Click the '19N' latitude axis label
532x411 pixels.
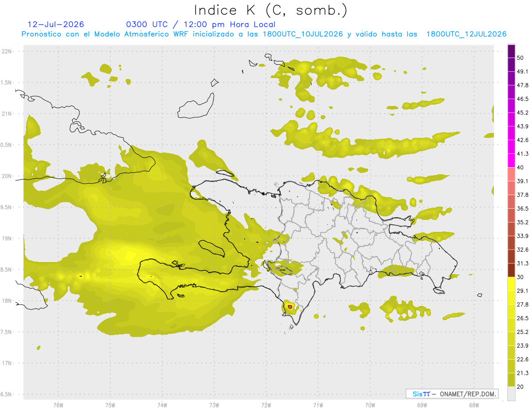click(7, 239)
